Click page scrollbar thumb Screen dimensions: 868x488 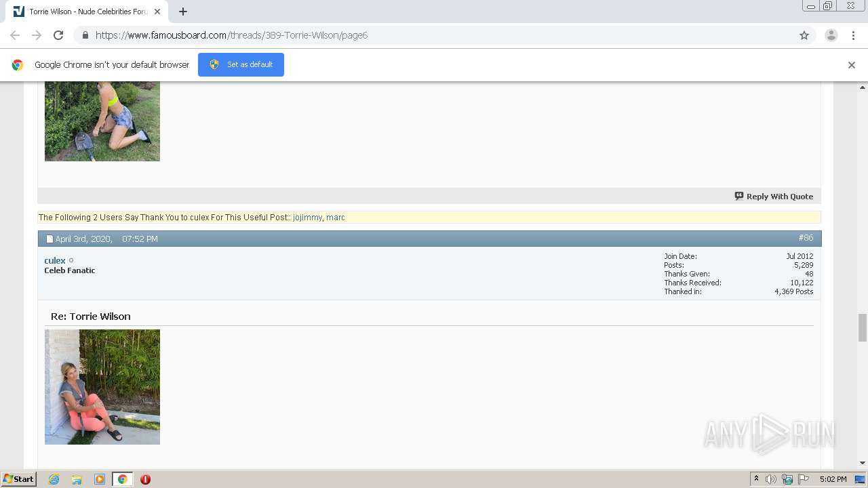click(863, 328)
